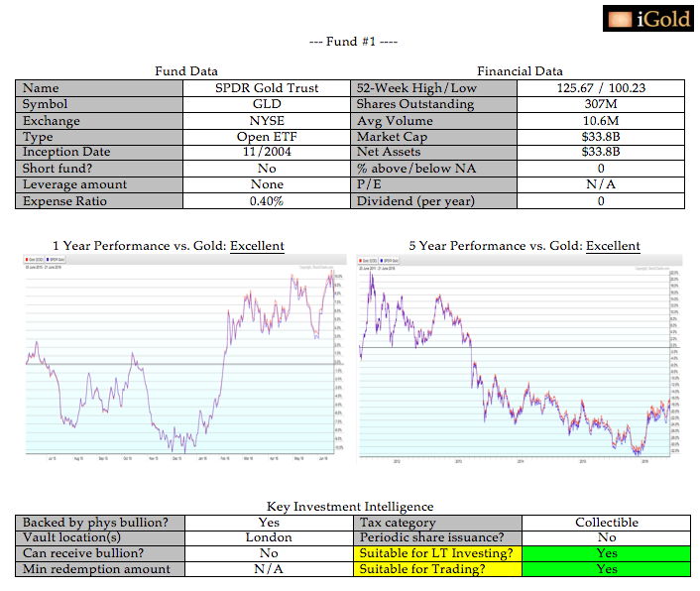
Task: Click the 'London' vault location value
Action: pos(268,537)
